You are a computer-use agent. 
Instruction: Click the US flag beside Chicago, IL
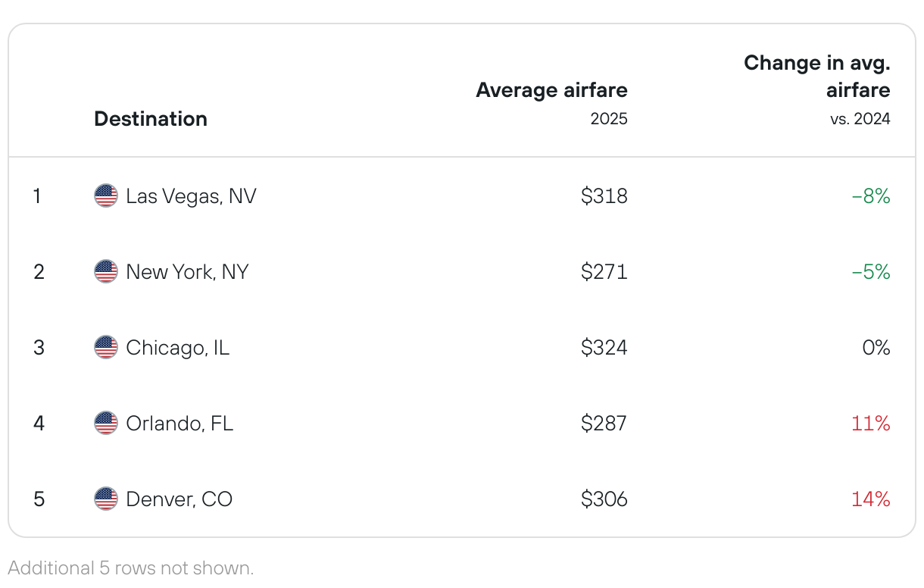pyautogui.click(x=106, y=348)
